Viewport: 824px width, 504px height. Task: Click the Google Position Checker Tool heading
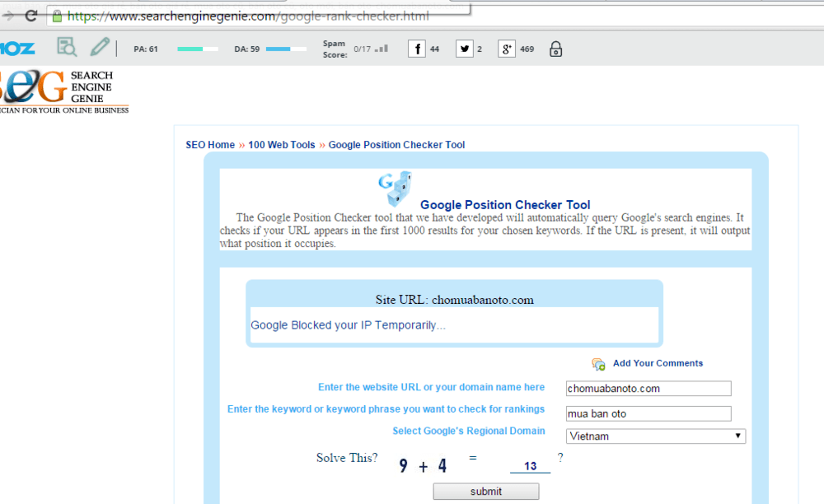coord(505,205)
